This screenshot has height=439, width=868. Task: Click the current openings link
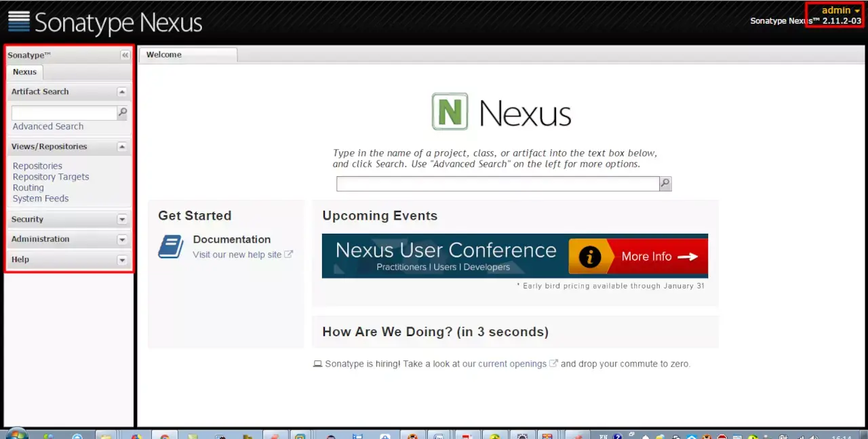click(x=512, y=364)
